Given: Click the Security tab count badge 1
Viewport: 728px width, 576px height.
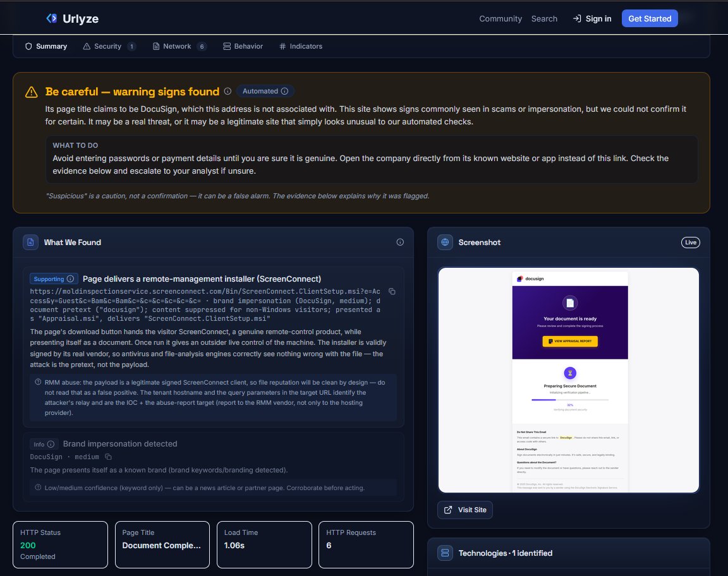Looking at the screenshot, I should (132, 46).
